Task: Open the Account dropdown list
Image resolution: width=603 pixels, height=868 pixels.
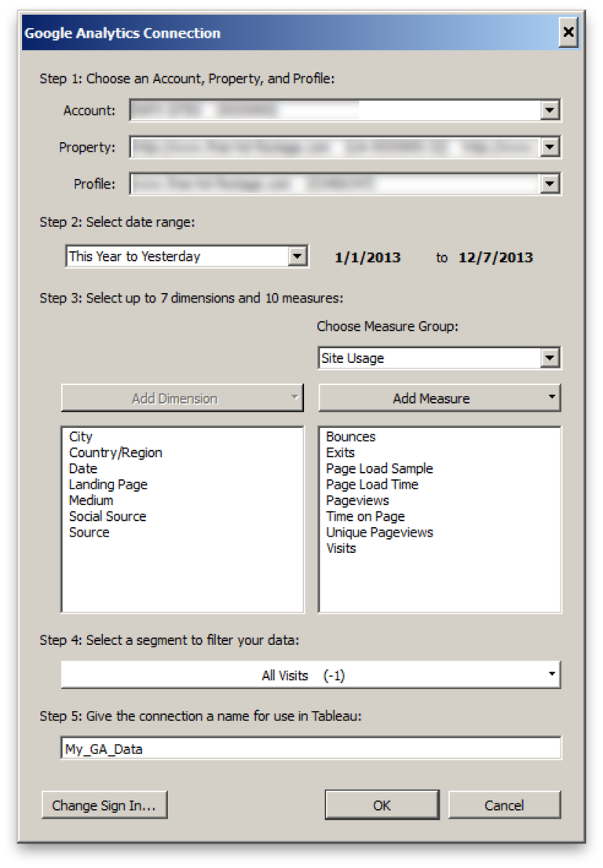Action: click(x=550, y=111)
